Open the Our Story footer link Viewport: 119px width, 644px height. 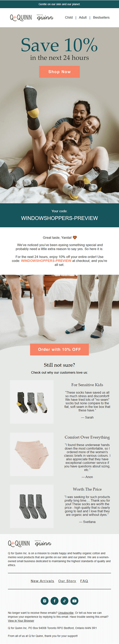click(x=67, y=581)
